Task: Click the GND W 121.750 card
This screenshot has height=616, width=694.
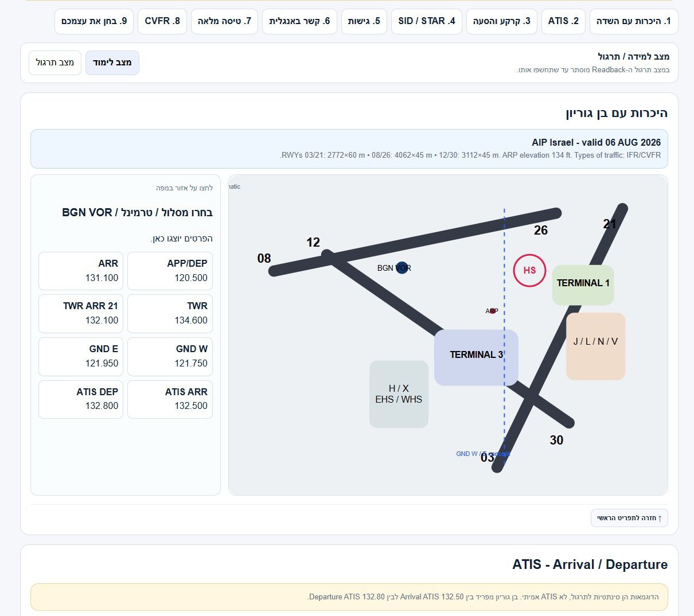Action: pos(170,356)
